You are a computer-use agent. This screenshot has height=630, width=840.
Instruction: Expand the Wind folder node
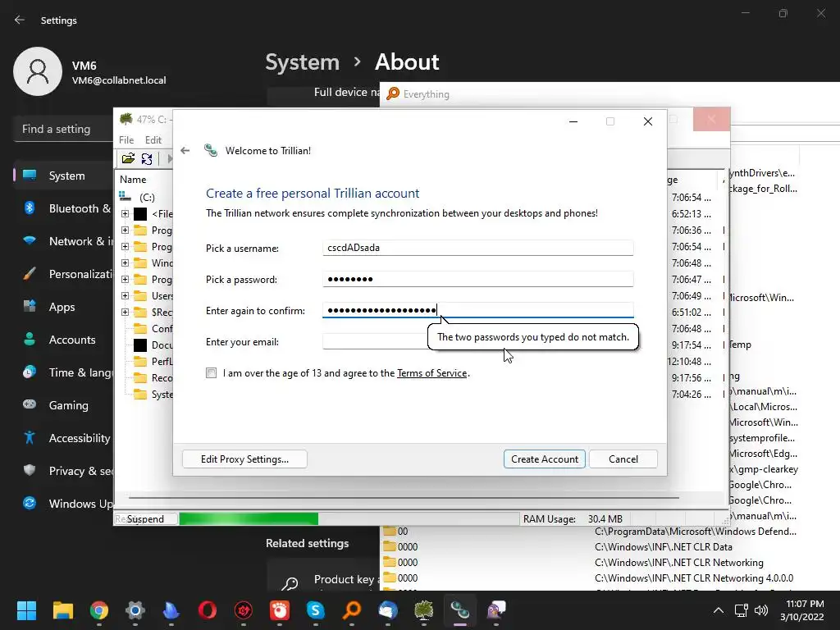point(125,263)
